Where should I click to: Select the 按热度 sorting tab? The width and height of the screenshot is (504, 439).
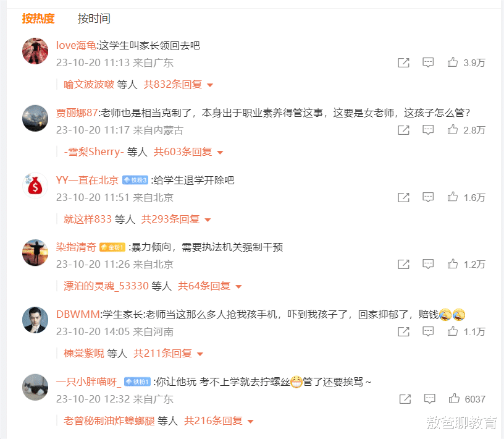click(38, 19)
